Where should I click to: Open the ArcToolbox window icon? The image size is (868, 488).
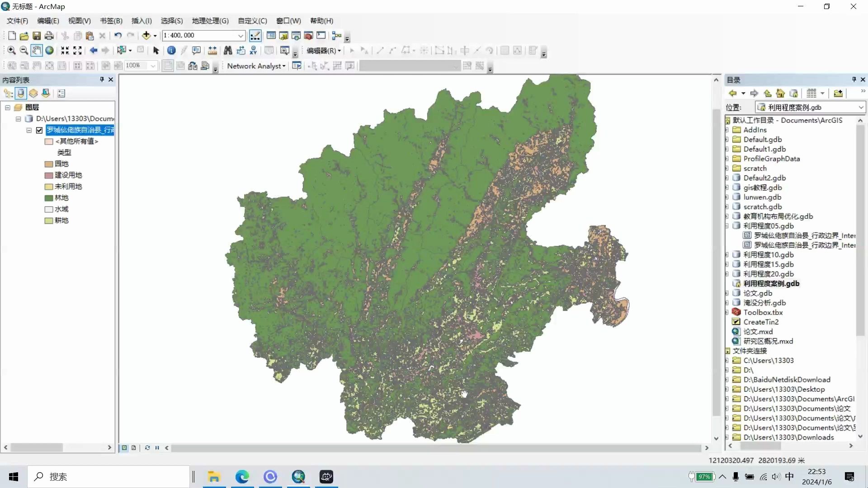click(x=309, y=36)
